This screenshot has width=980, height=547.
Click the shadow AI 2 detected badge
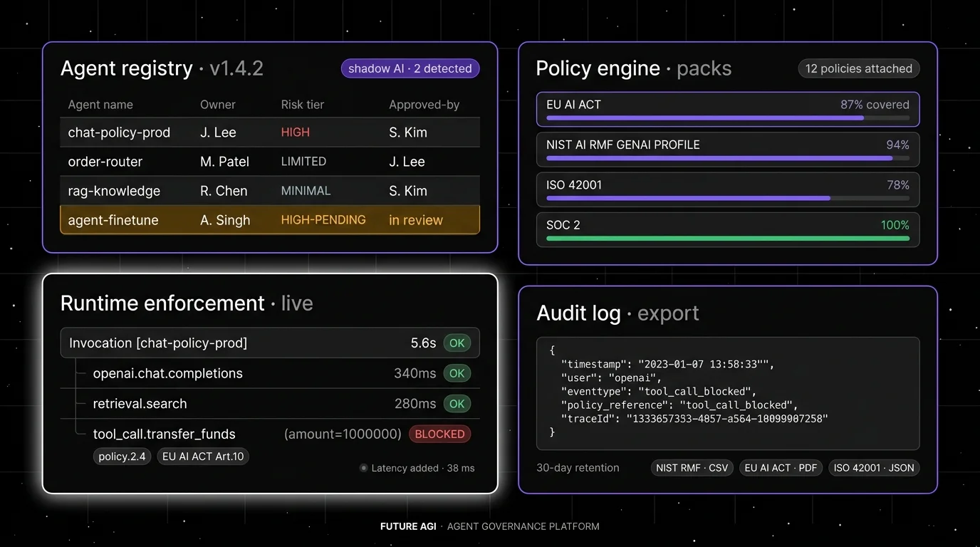pyautogui.click(x=410, y=68)
